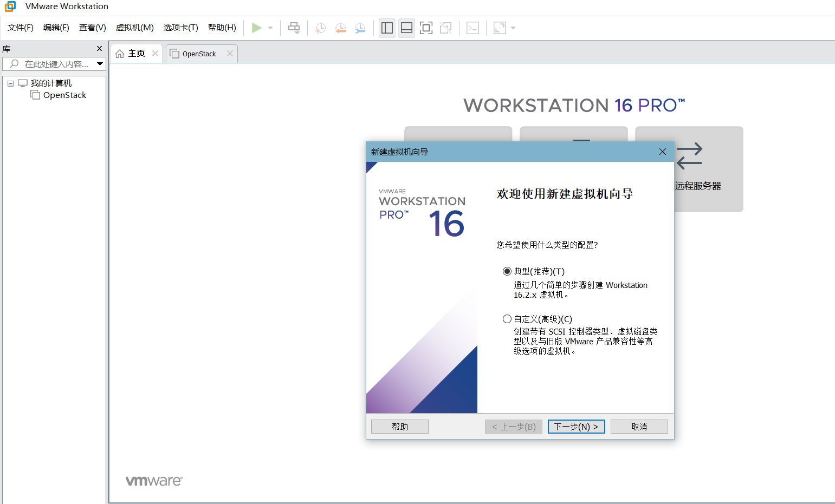
Task: Click the 下一步(N) > button
Action: click(577, 427)
